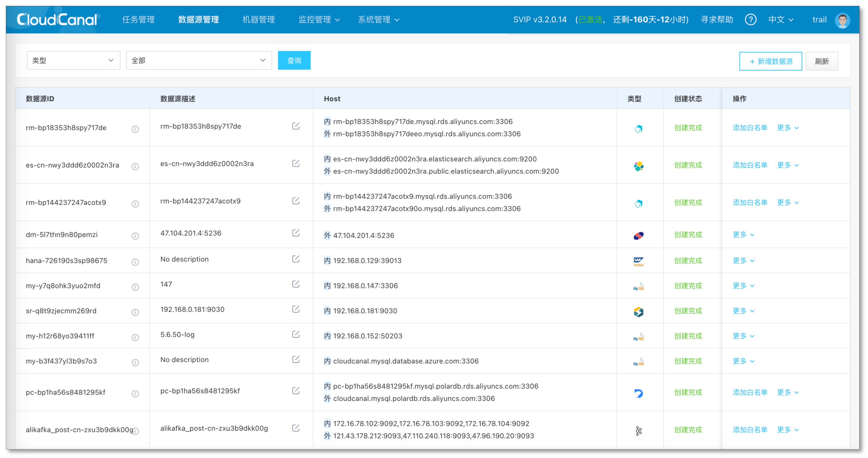
Task: Click 添加白名单 for alikafka_post-cn-zxu3b9dkk00g
Action: click(x=750, y=430)
